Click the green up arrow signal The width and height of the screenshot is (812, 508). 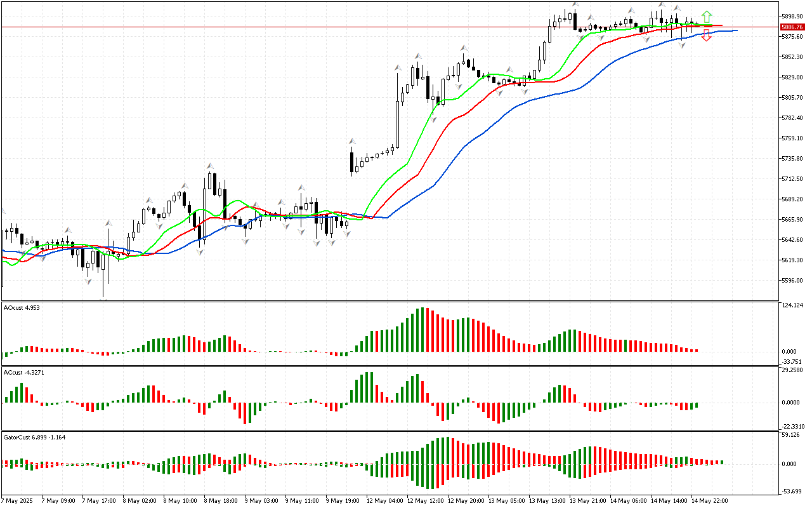click(x=707, y=17)
